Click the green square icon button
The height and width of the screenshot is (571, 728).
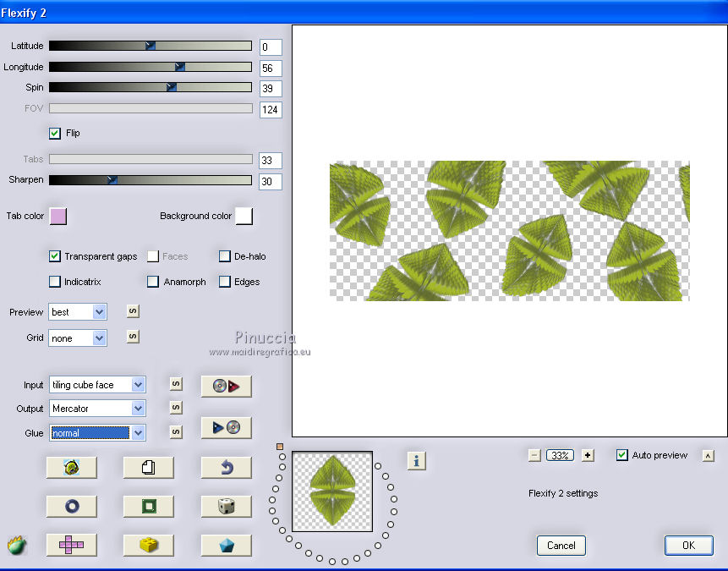click(x=149, y=506)
